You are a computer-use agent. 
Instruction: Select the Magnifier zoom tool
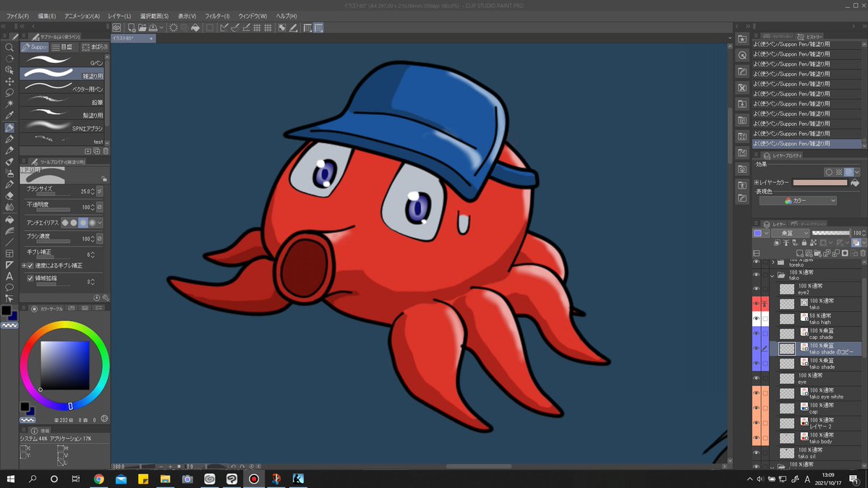[9, 47]
